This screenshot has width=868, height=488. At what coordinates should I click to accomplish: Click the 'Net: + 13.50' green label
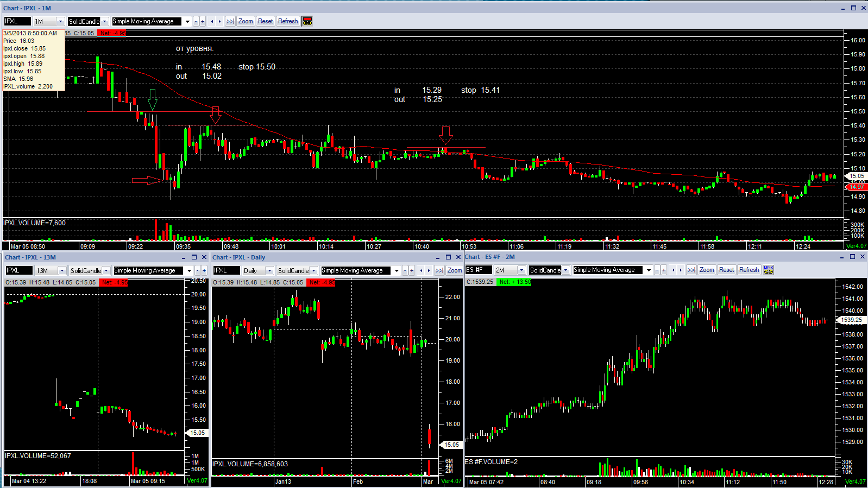coord(514,282)
